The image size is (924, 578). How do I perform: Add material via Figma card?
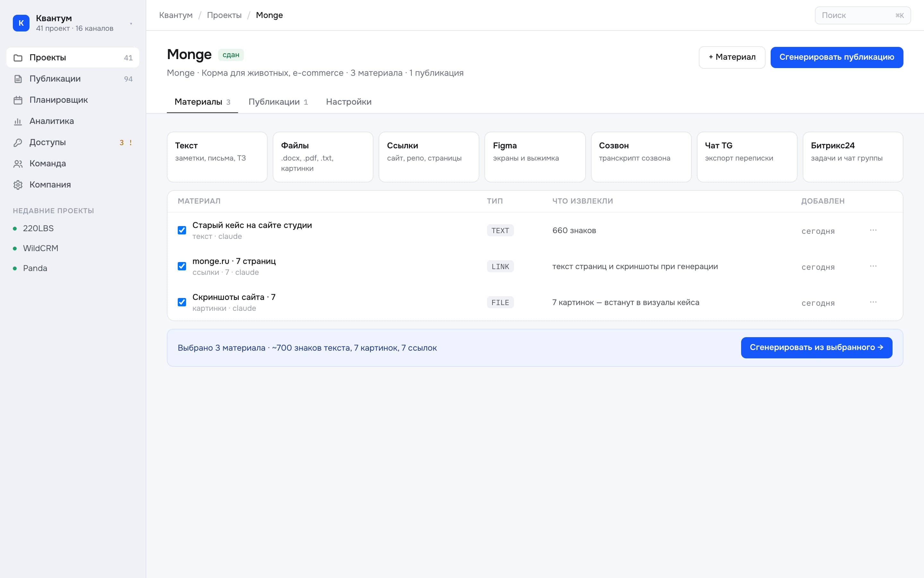point(535,157)
